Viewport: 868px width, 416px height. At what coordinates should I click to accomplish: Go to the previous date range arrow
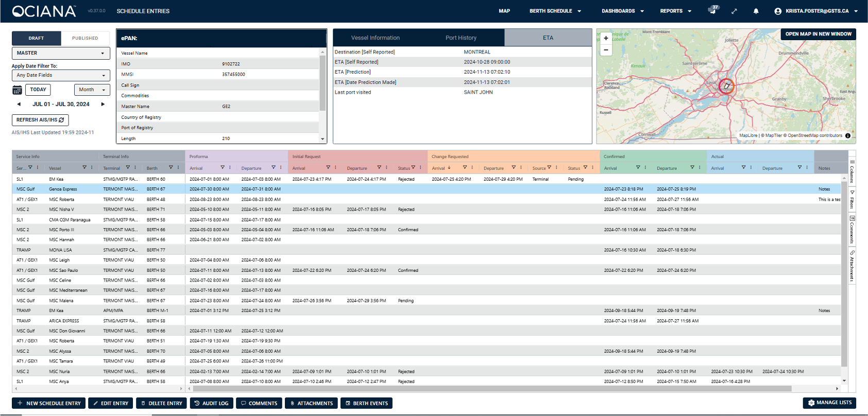pos(19,104)
